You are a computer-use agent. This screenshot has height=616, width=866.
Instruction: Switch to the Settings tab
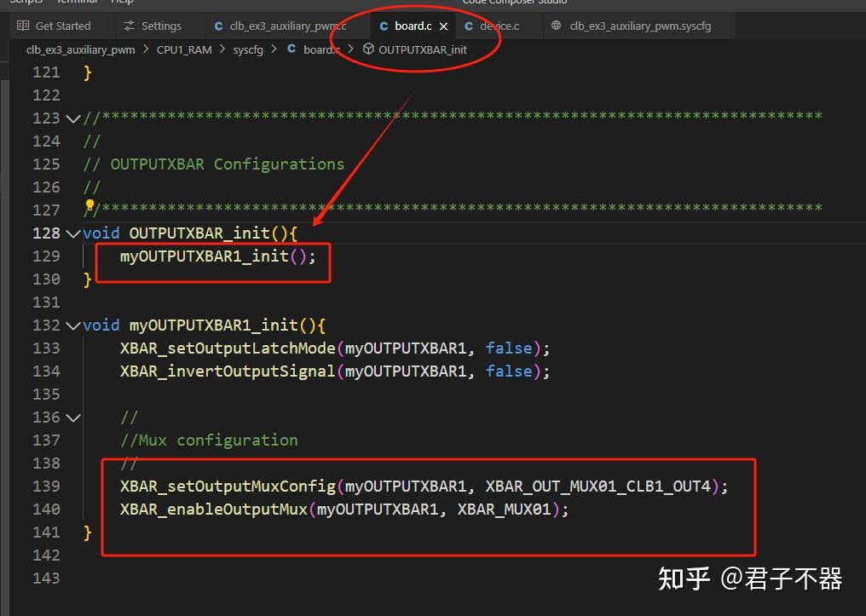pyautogui.click(x=159, y=26)
